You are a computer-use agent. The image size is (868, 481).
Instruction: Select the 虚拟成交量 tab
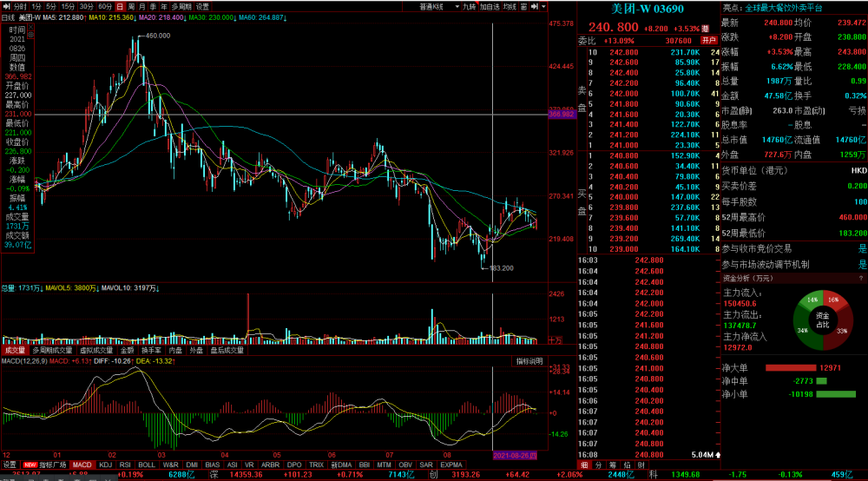point(96,351)
